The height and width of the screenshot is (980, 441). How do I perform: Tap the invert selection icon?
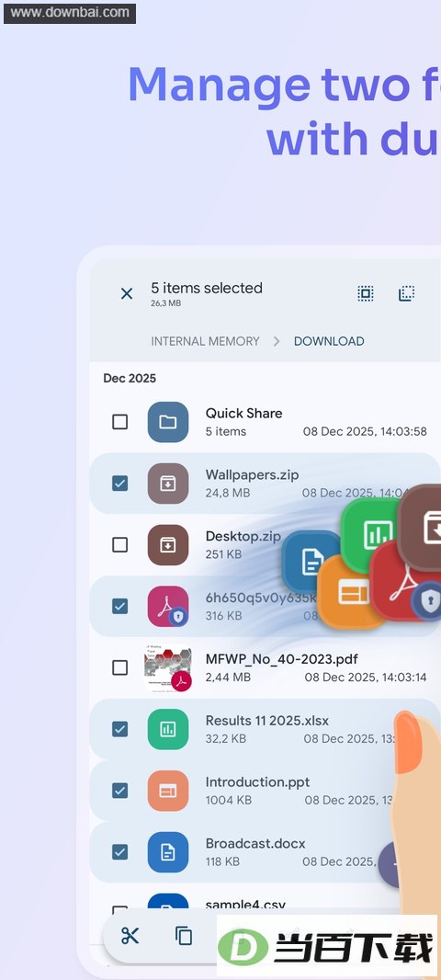coord(407,294)
